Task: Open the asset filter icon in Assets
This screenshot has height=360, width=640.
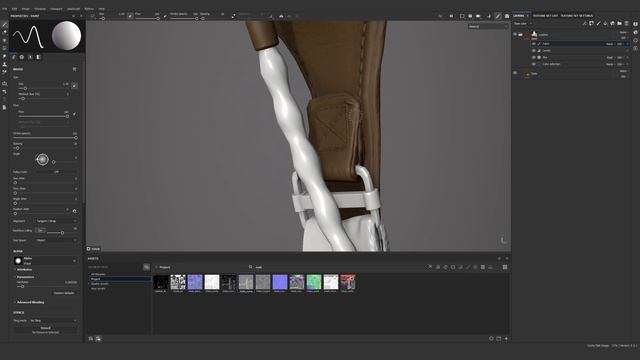Action: [146, 267]
